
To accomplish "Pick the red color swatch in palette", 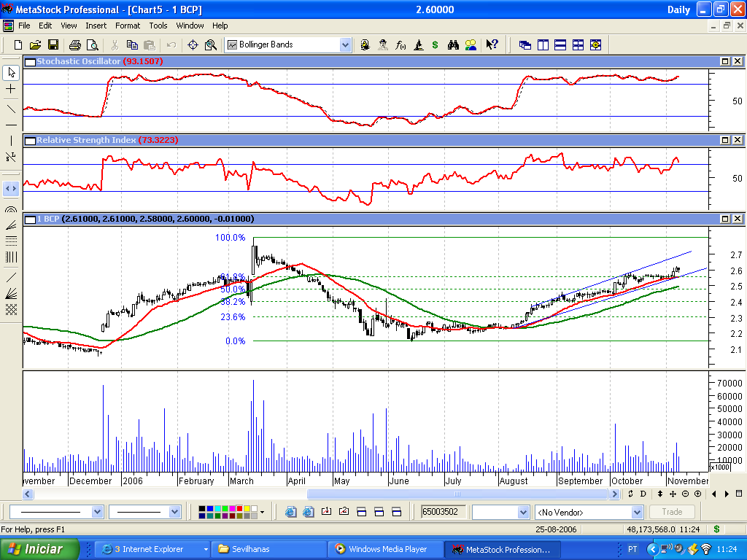I will (x=239, y=508).
